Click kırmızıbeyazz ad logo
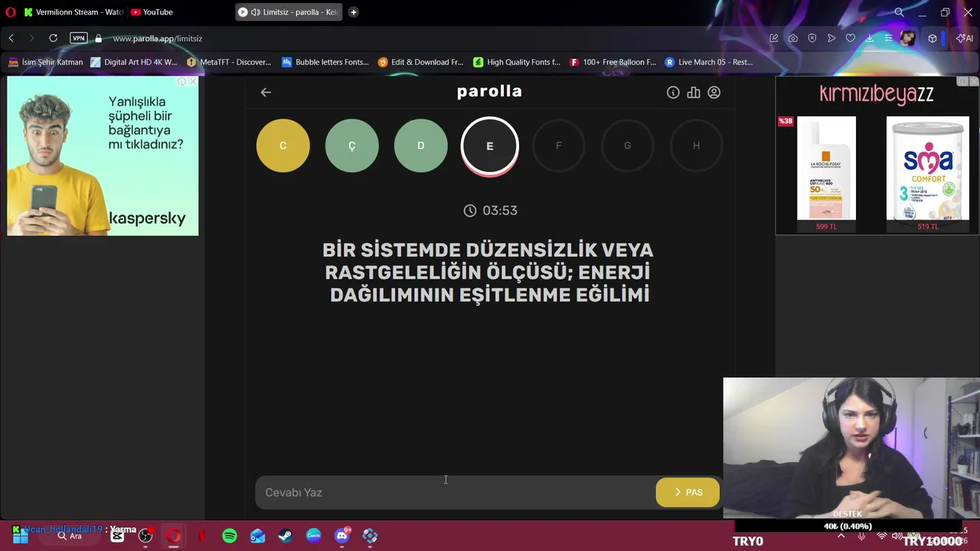Viewport: 980px width, 551px height. (876, 94)
